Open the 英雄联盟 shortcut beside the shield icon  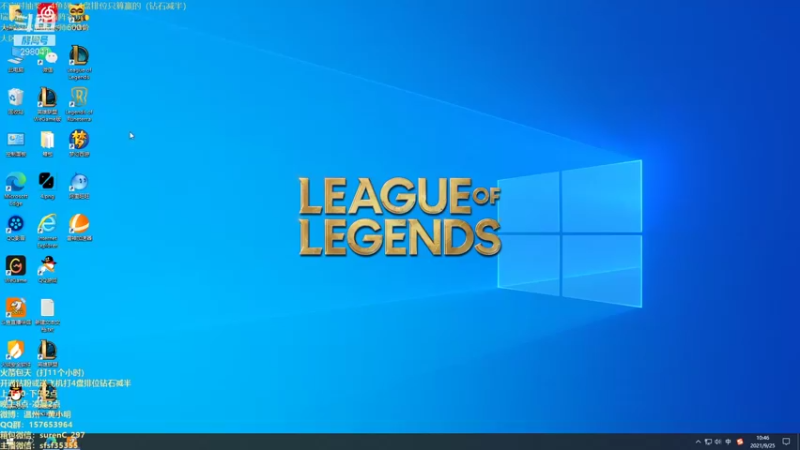point(47,354)
